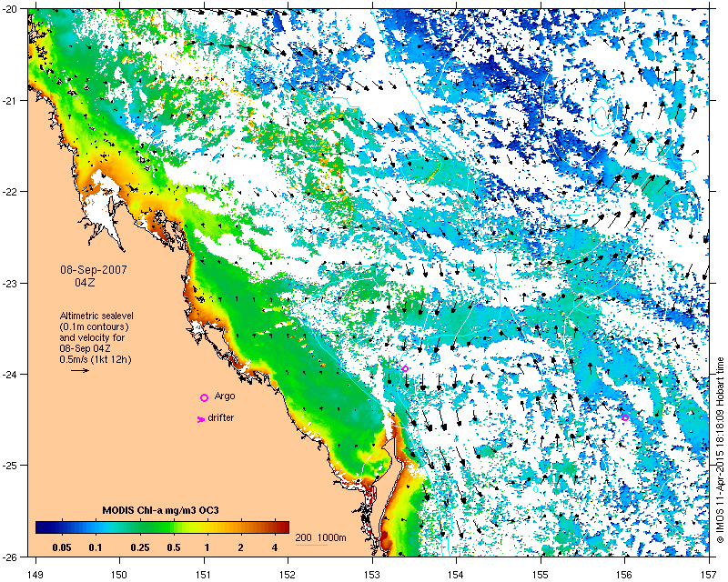This screenshot has height=582, width=728.
Task: Click the '04Z' time label
Action: [85, 282]
